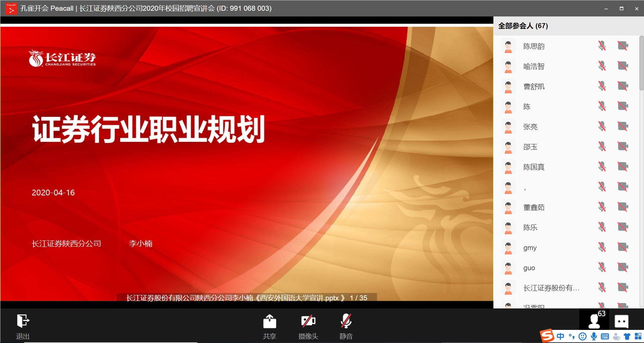Click the exit meeting door icon
This screenshot has width=644, height=343.
[23, 321]
